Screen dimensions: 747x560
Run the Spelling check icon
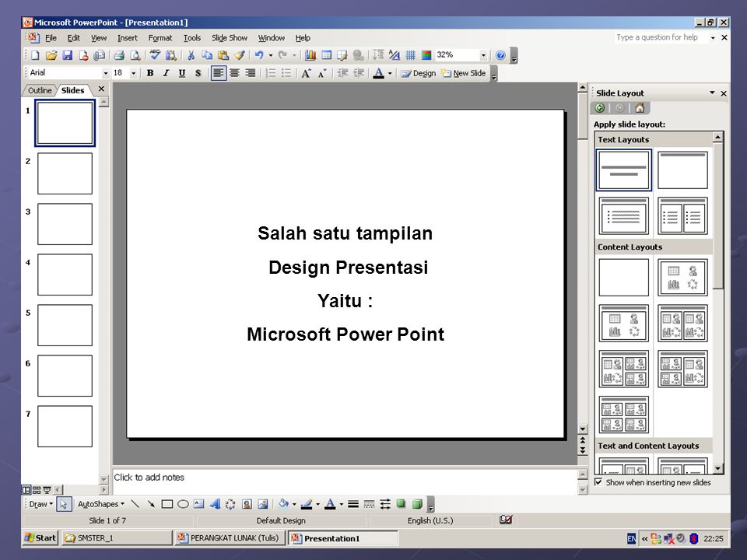pos(155,55)
